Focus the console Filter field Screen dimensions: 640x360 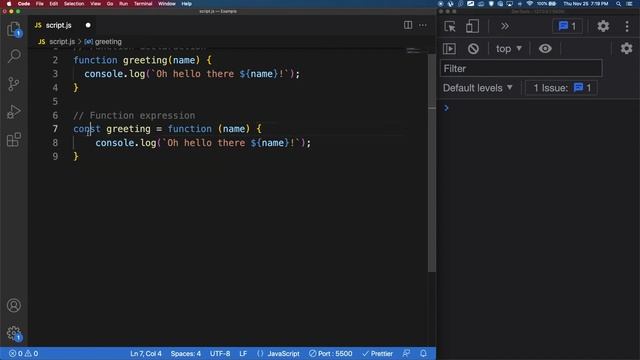click(x=521, y=69)
